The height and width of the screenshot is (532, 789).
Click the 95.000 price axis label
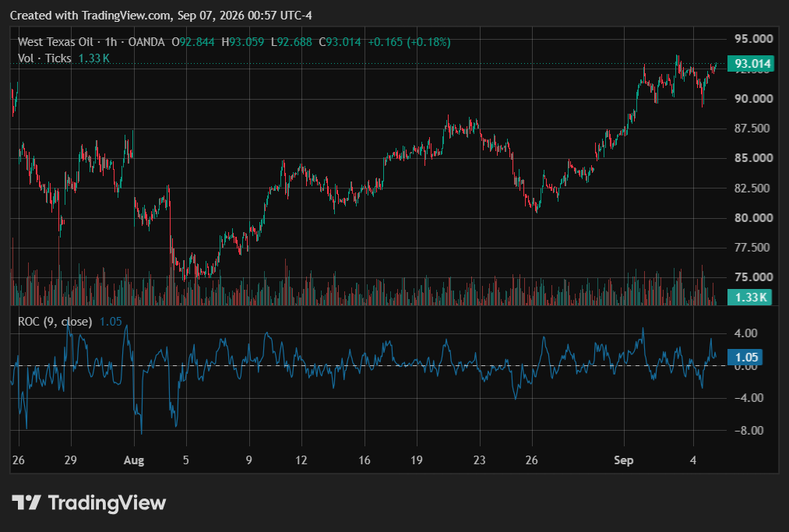(753, 39)
